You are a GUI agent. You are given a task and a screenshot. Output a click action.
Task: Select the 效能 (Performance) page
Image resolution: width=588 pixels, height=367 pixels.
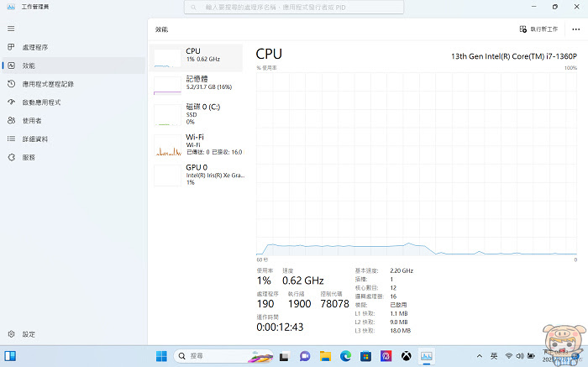tap(73, 66)
